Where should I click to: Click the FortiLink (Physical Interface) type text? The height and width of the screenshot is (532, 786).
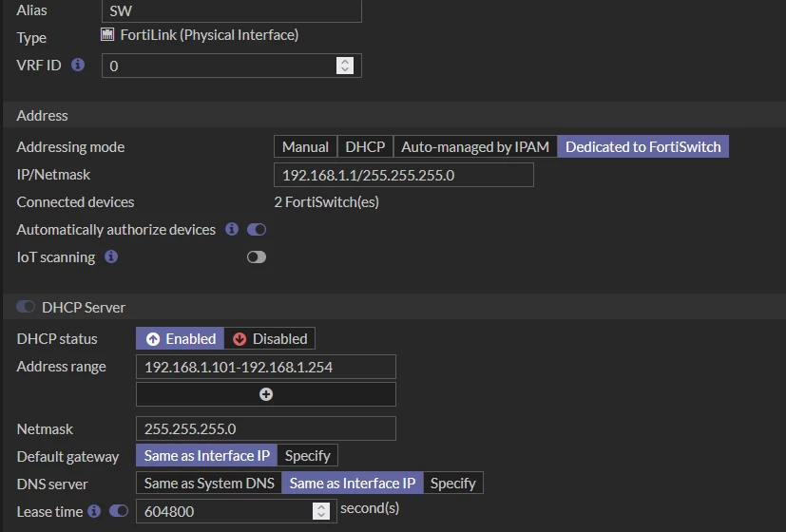(209, 34)
